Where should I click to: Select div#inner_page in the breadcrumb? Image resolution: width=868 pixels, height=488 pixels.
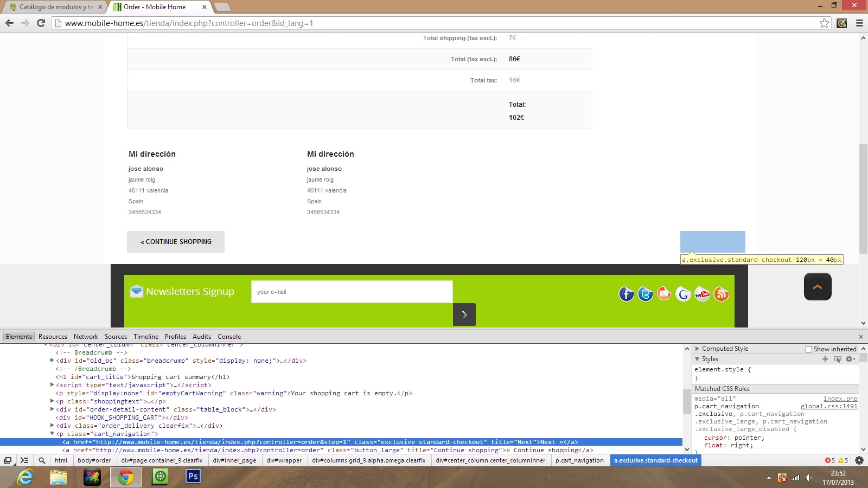click(234, 460)
